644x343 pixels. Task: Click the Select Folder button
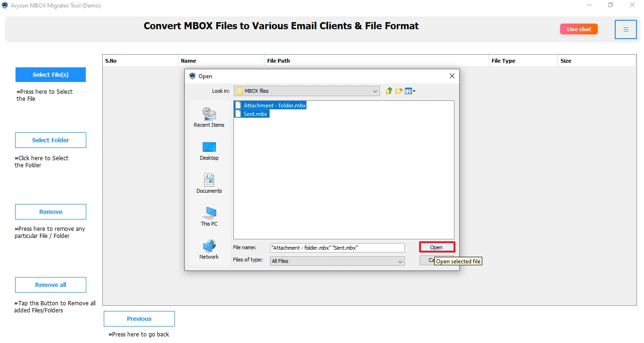[50, 140]
